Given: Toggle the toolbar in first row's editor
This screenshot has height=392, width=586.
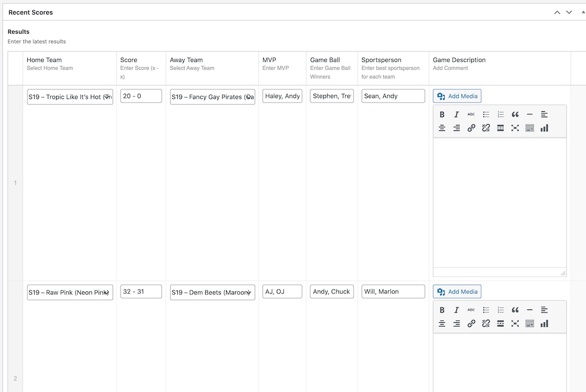Looking at the screenshot, I should point(530,128).
